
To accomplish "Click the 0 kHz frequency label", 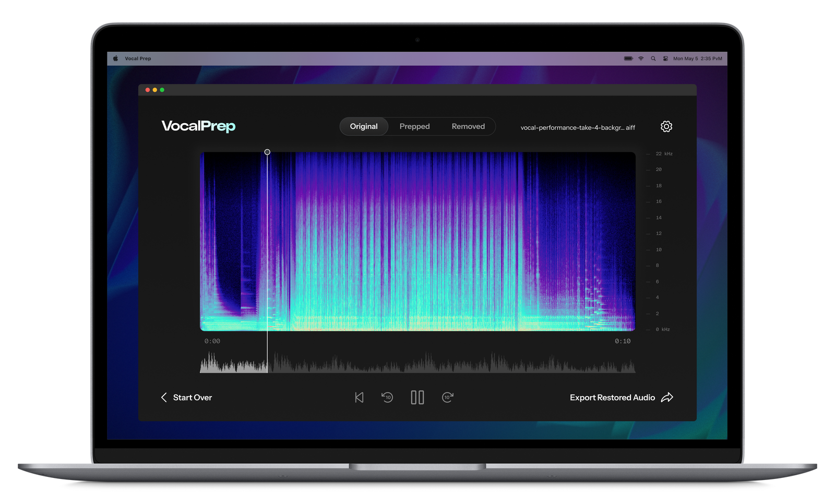I will coord(663,329).
